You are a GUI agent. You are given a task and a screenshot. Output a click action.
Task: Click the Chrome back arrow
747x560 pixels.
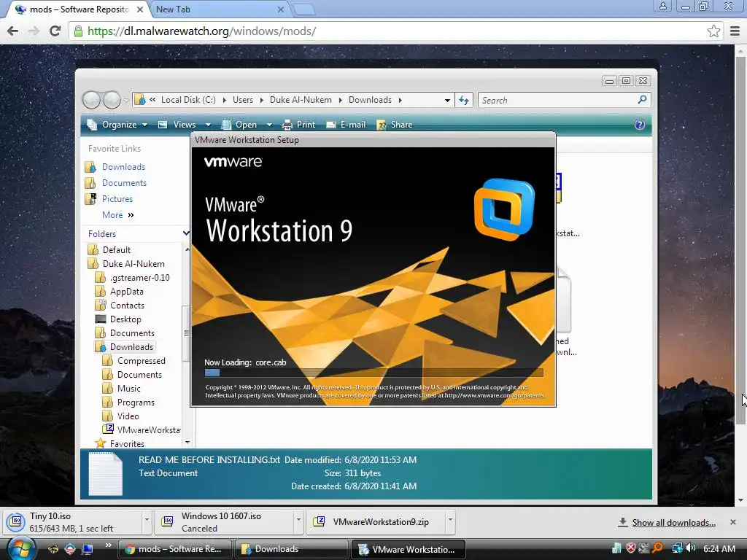[13, 31]
